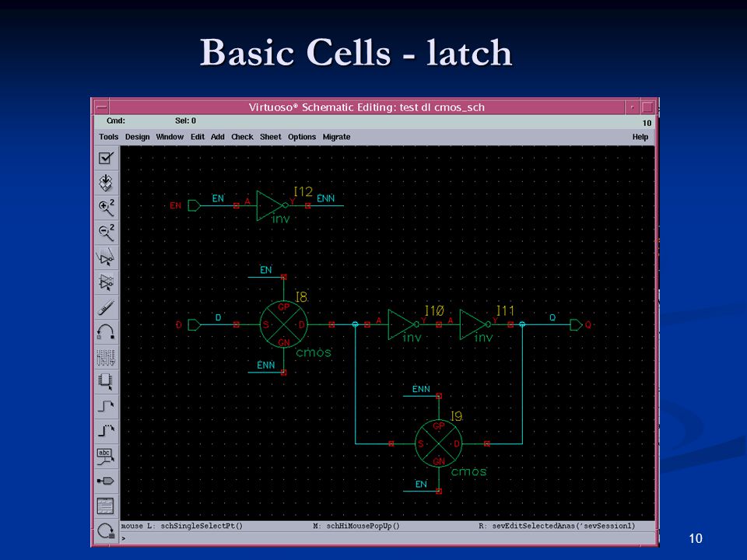This screenshot has height=560, width=747.
Task: Click the Repeat command icon at toolbar bottom
Action: tap(106, 530)
